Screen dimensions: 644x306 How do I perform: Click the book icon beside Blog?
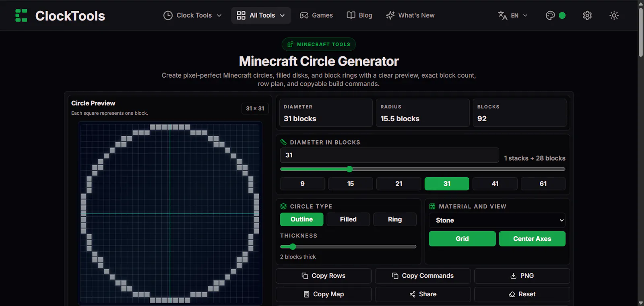click(351, 15)
